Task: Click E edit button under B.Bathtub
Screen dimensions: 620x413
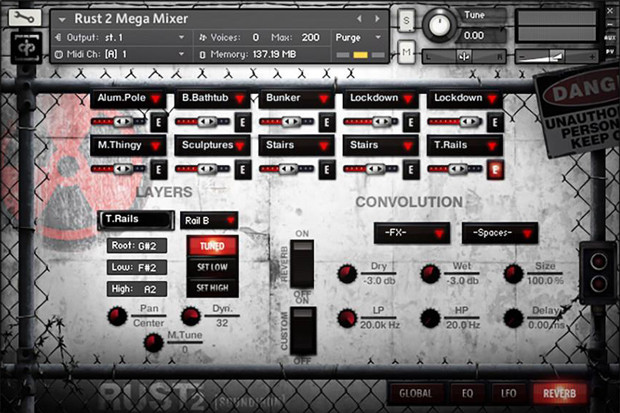Action: coord(243,123)
